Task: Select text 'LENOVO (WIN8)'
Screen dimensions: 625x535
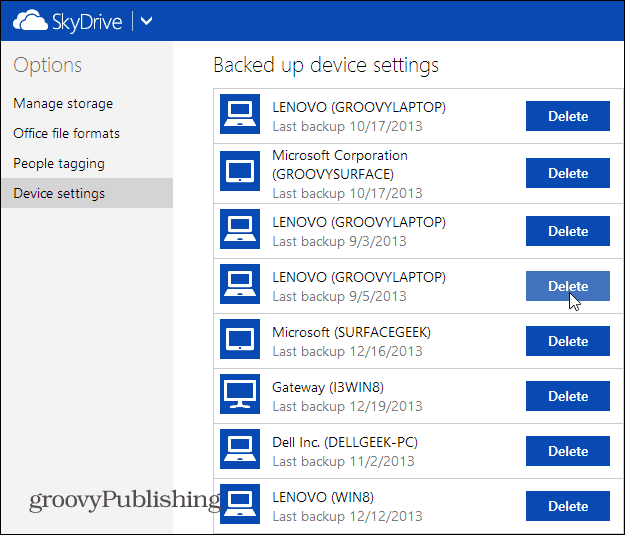Action: coord(323,497)
